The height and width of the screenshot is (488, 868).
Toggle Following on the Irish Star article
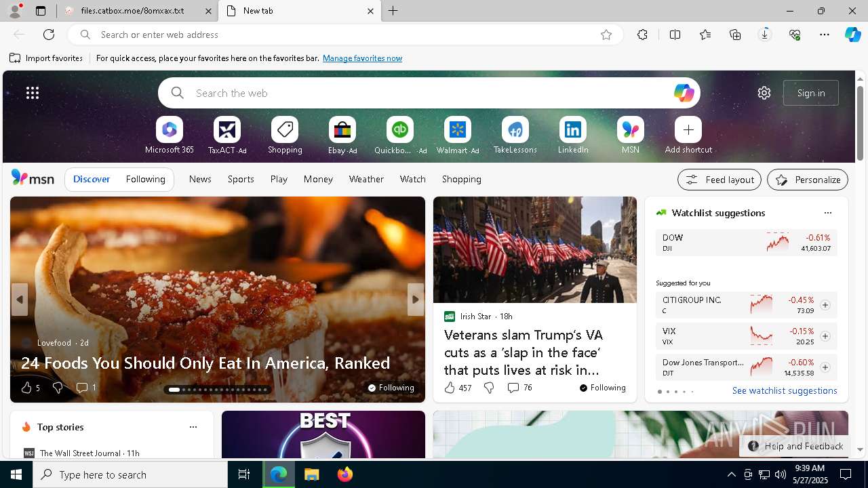click(x=602, y=388)
